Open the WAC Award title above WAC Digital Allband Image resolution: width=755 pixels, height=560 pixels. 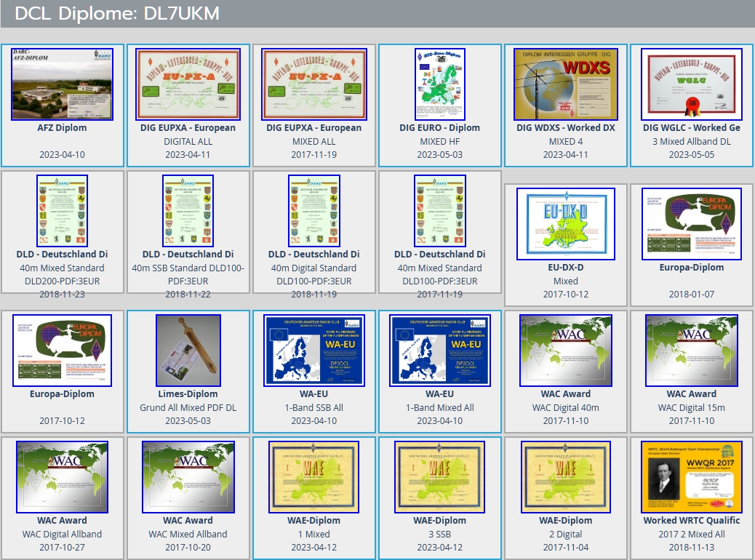click(x=62, y=521)
